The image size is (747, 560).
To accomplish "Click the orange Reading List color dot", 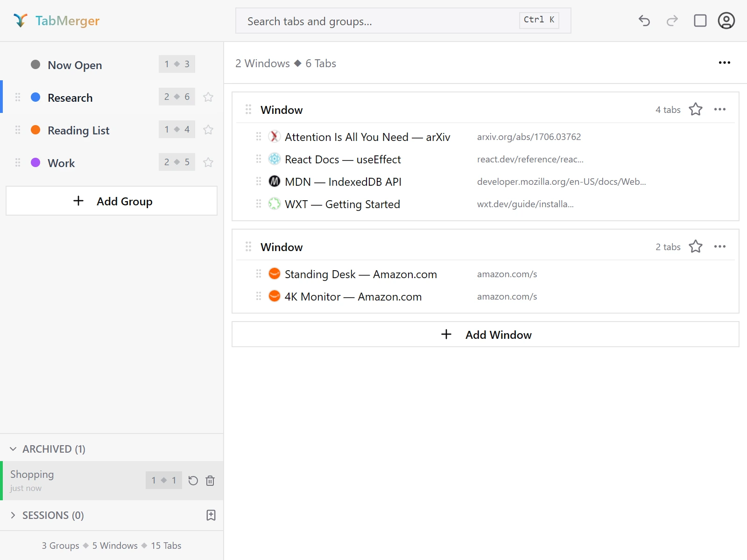I will (x=35, y=130).
